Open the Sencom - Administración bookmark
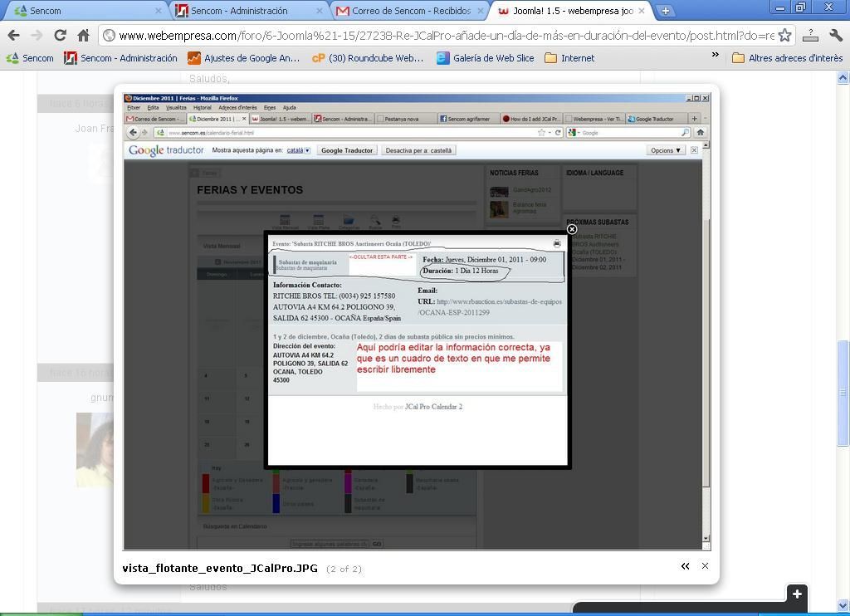The height and width of the screenshot is (616, 850). 120,58
